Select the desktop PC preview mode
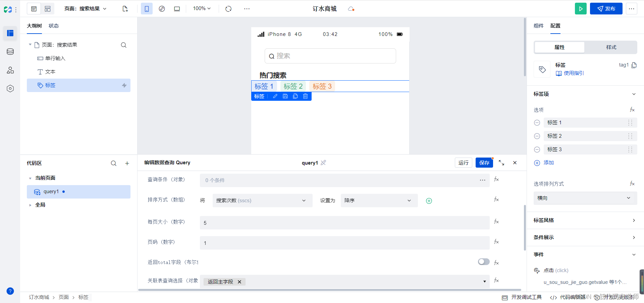 [x=177, y=9]
